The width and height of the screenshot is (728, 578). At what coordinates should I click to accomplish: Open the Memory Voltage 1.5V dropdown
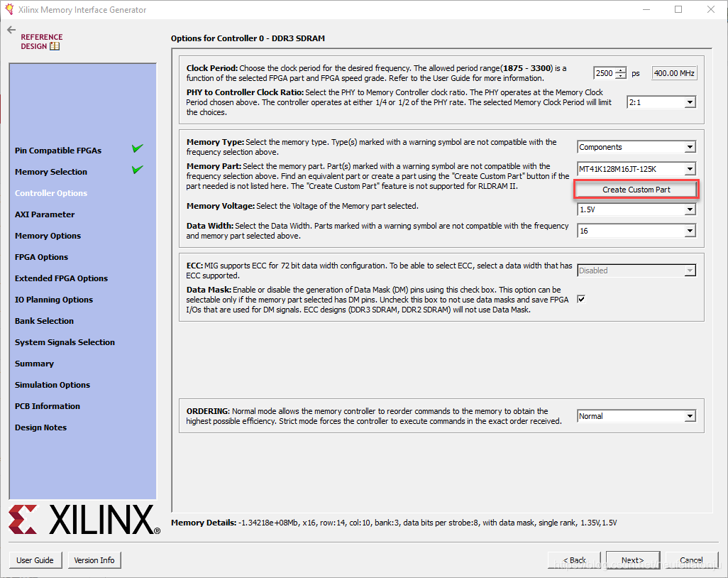(x=636, y=209)
